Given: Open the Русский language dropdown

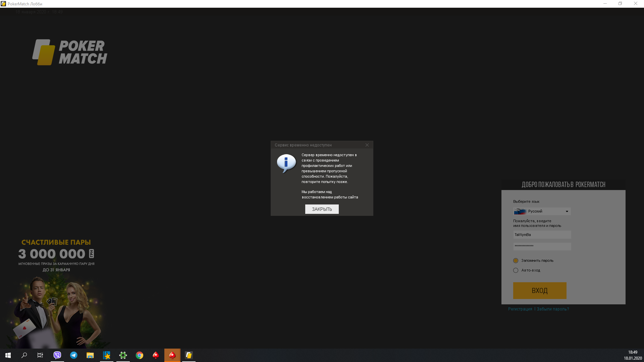Looking at the screenshot, I should pyautogui.click(x=541, y=212).
